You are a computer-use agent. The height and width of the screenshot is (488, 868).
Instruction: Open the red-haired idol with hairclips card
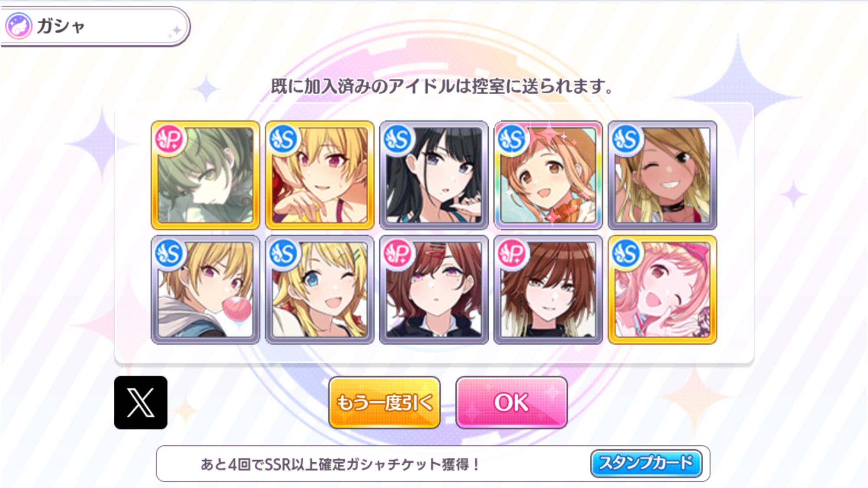(x=434, y=290)
